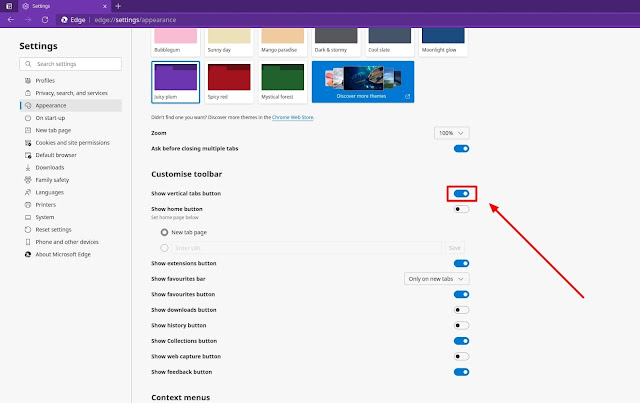Open About Microsoft Edge page

[x=70, y=254]
